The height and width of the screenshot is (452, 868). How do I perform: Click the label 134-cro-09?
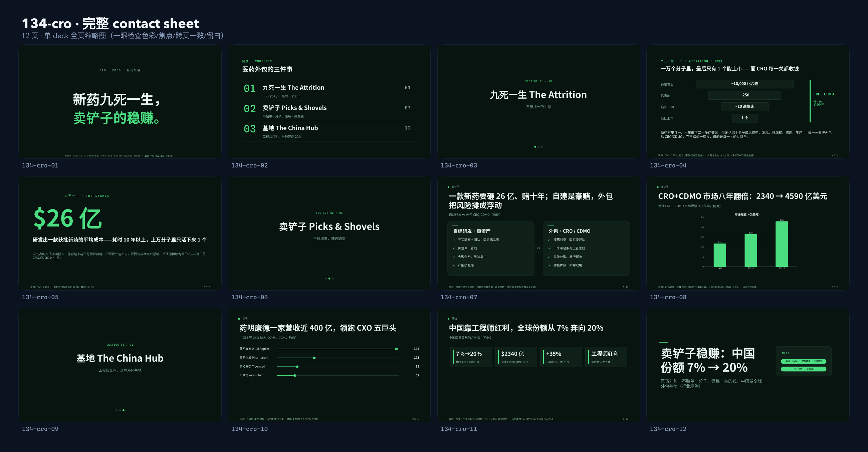tap(40, 429)
